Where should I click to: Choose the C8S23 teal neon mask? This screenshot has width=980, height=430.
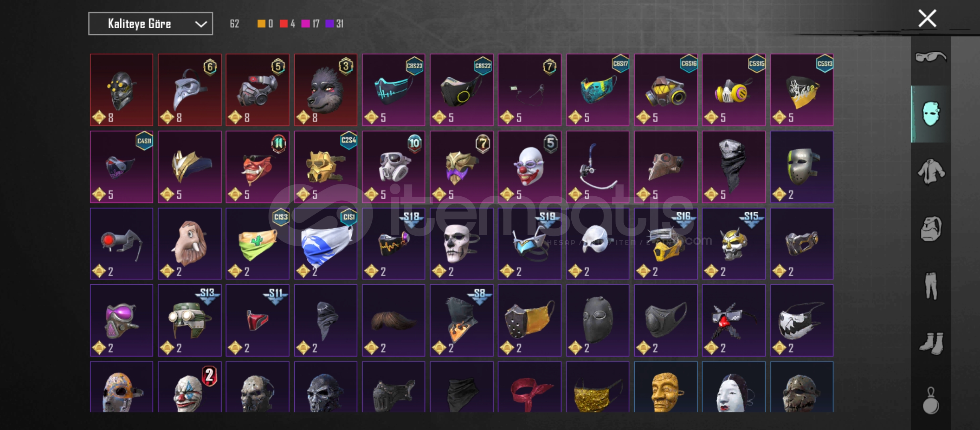pyautogui.click(x=394, y=90)
